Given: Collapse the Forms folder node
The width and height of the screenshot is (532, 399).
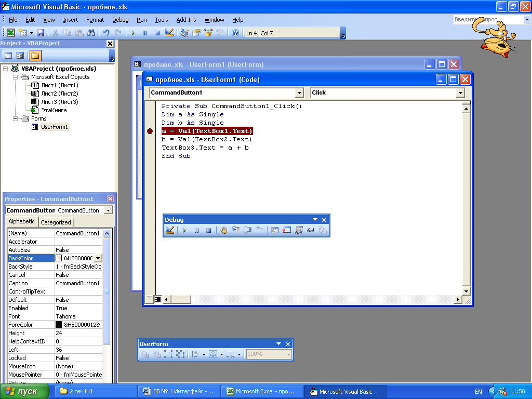Looking at the screenshot, I should (x=15, y=119).
